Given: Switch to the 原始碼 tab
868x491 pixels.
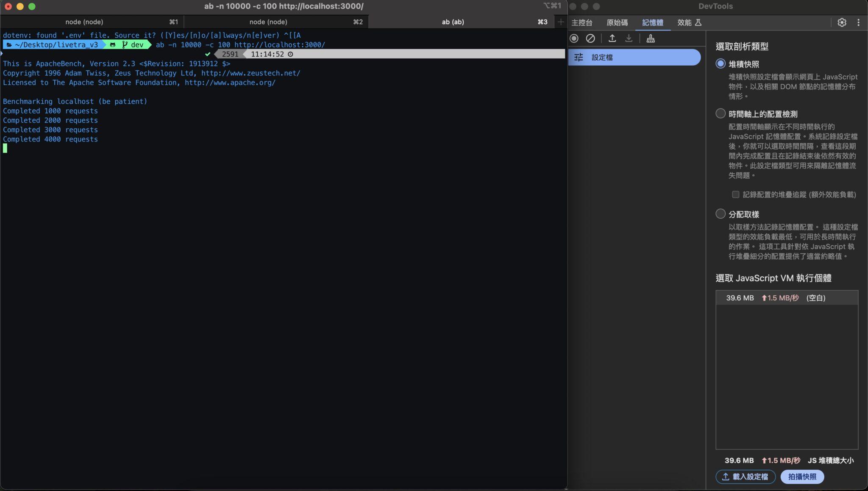Looking at the screenshot, I should tap(617, 22).
